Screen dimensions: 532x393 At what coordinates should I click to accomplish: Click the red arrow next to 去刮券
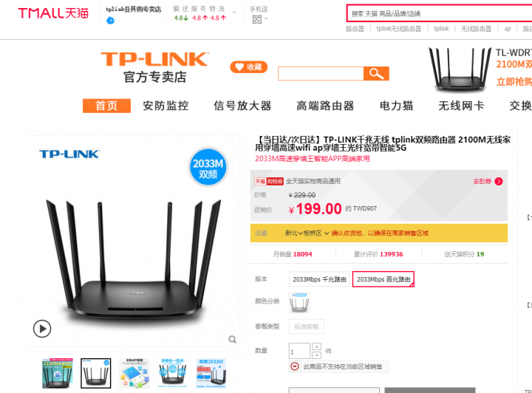[x=499, y=182]
